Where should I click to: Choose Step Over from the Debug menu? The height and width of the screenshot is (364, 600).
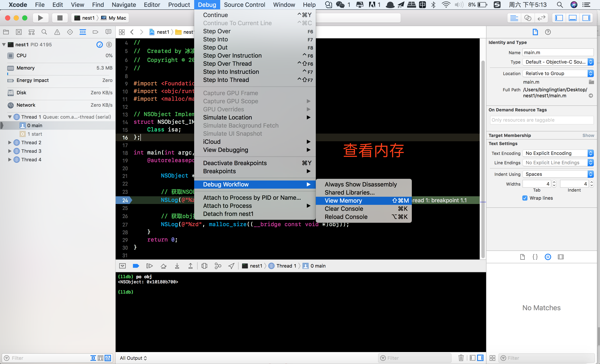click(x=217, y=31)
